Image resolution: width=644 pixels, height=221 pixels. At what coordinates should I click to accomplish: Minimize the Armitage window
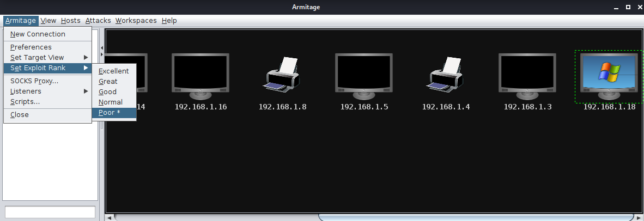coord(616,8)
